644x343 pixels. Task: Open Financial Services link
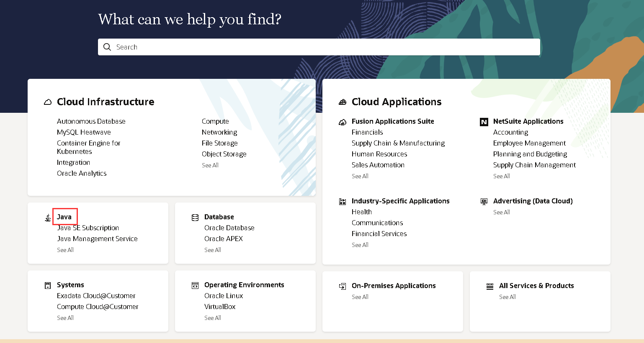coord(379,234)
